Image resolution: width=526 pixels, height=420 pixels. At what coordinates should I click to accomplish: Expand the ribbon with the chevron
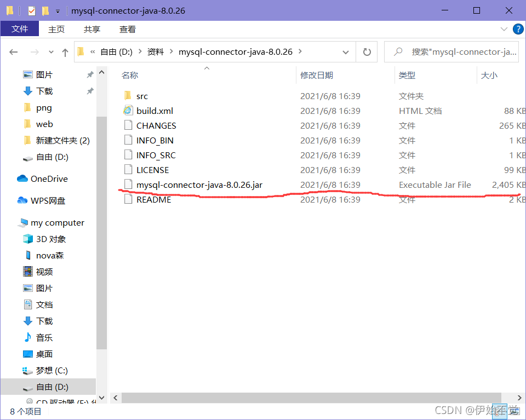[x=504, y=29]
